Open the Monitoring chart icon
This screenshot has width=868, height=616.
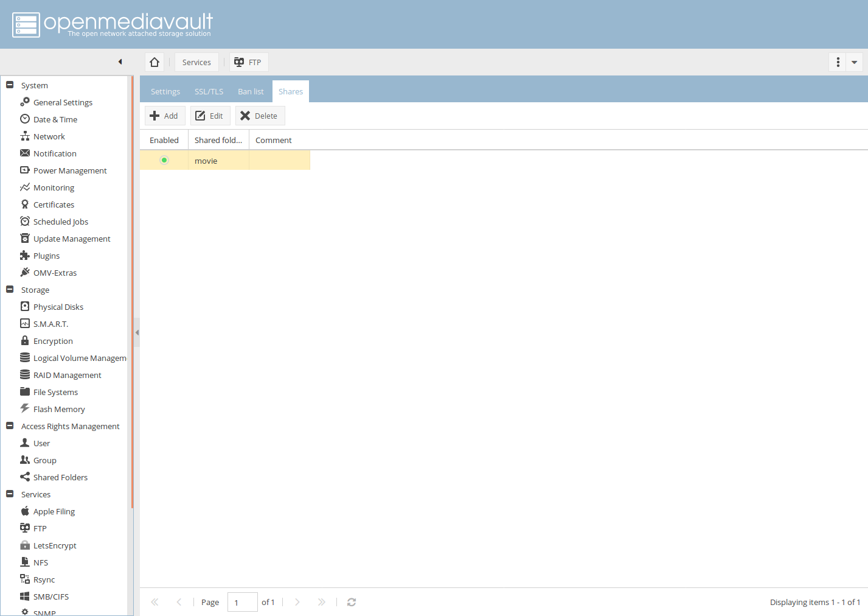(25, 187)
